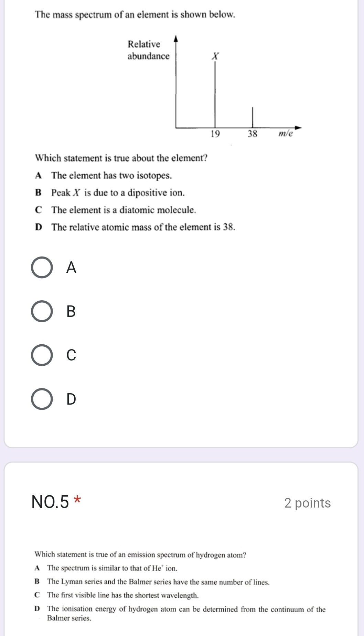The image size is (364, 636).
Task: Click "The mass spectrum of an element" heading text
Action: 135,15
